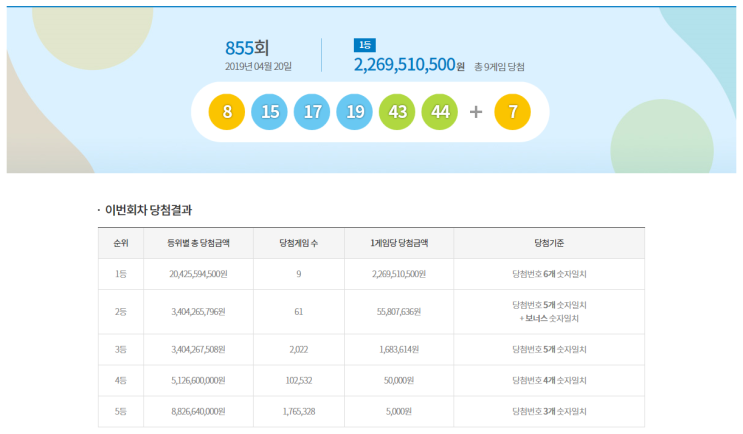743x434 pixels.
Task: Click the plus sign before bonus ball
Action: [x=476, y=112]
